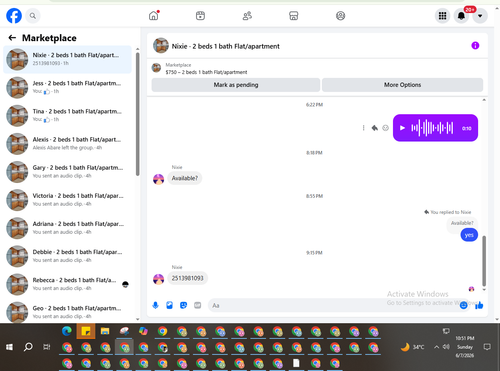Viewport: 500px width, 371px height.
Task: Click the attach photo icon
Action: coord(169,305)
